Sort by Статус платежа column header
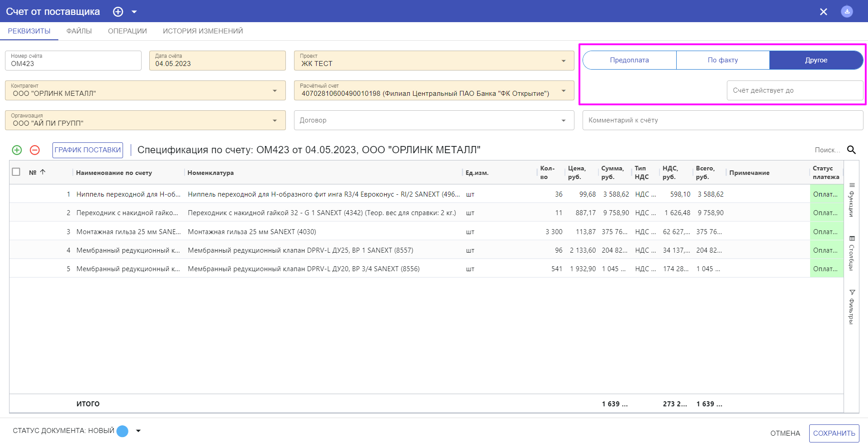This screenshot has height=447, width=868. [826, 172]
